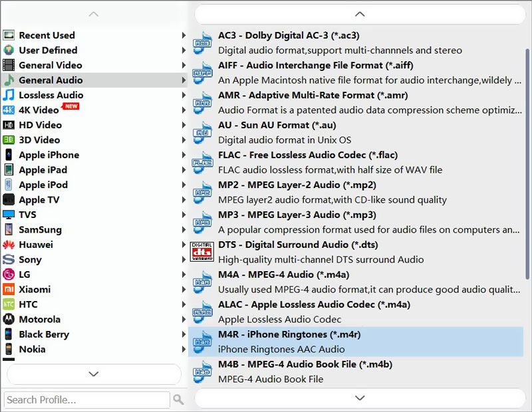The height and width of the screenshot is (412, 532).
Task: Open the Sony category
Action: (x=94, y=259)
